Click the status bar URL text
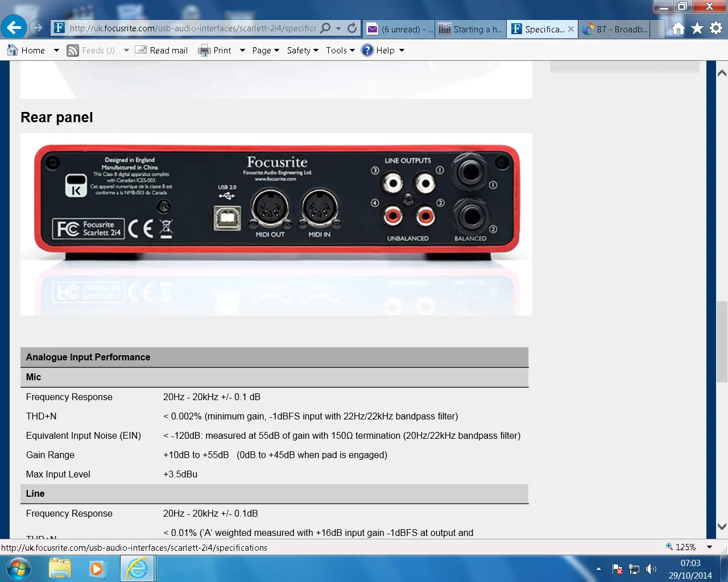Screen dimensions: 728x582 (134, 548)
